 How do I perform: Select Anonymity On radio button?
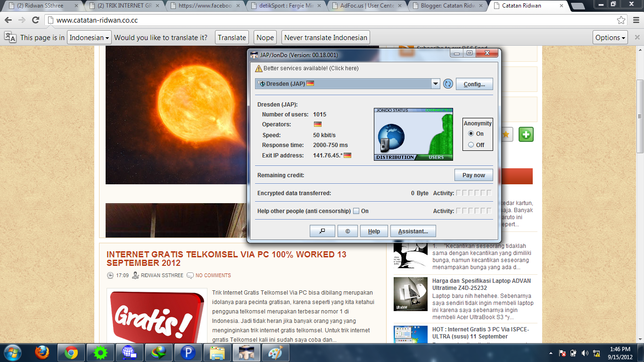[x=471, y=134]
